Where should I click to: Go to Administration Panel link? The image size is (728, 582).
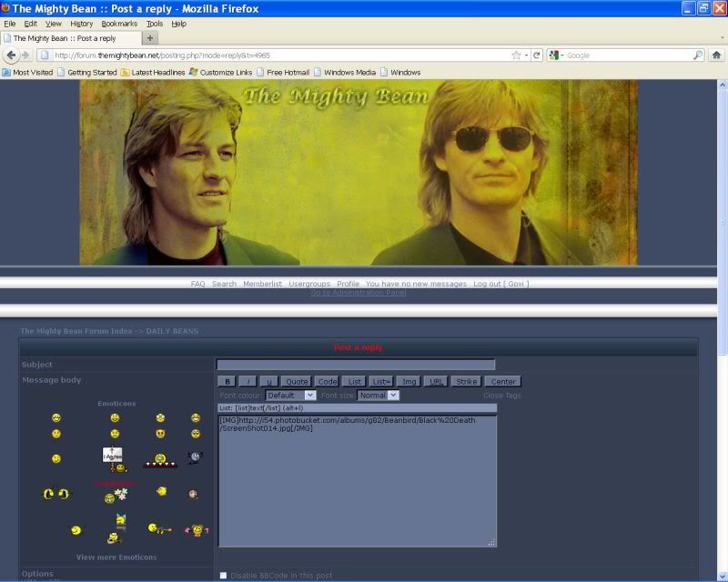click(359, 293)
